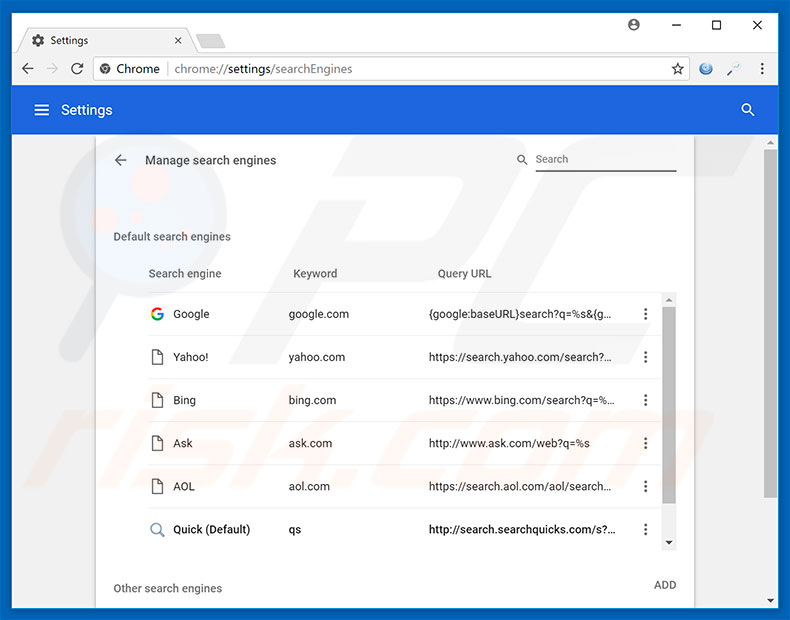Select the Ask search engine name
This screenshot has height=620, width=790.
click(x=182, y=443)
